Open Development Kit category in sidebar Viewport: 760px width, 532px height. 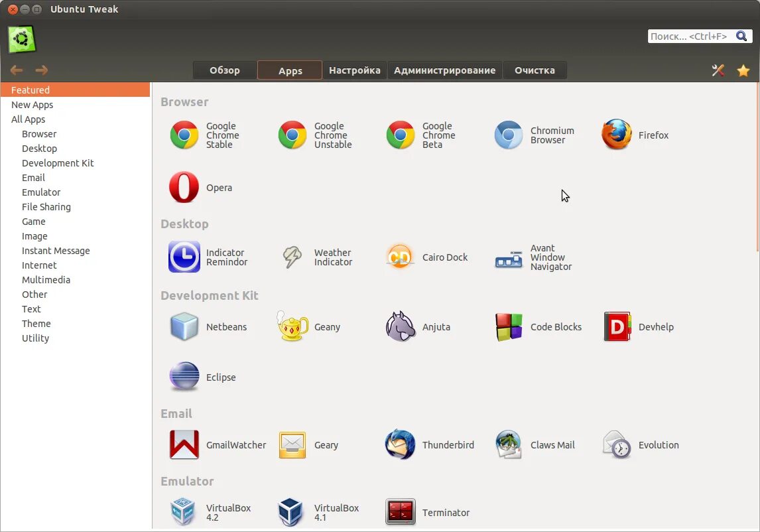(75, 163)
